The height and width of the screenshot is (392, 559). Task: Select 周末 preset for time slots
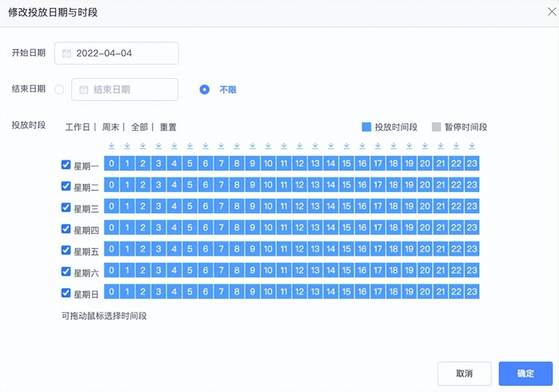[x=110, y=127]
